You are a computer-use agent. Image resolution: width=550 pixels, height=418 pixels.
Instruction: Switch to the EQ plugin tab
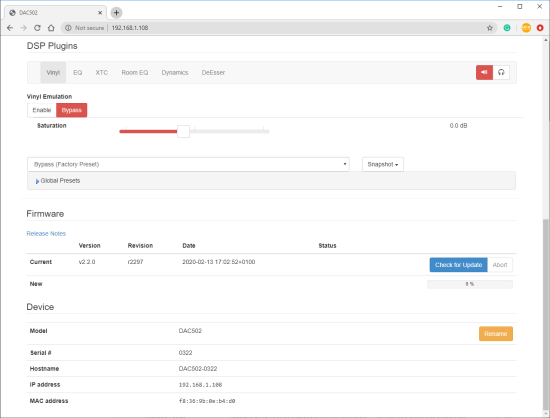78,73
